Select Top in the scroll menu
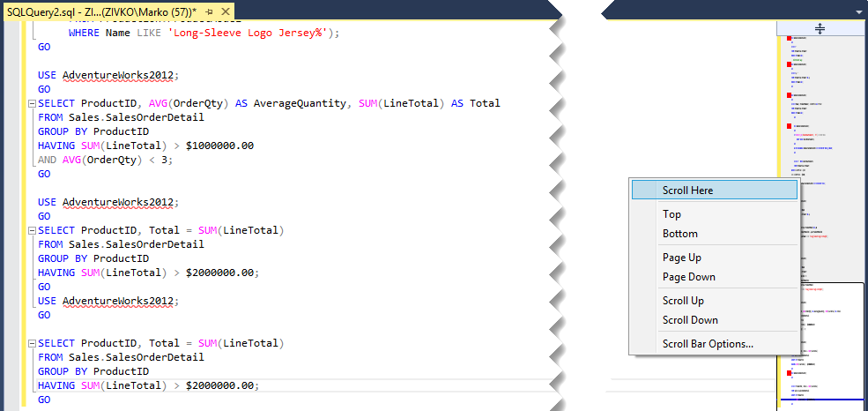Viewport: 868px width, 411px height. [x=671, y=214]
